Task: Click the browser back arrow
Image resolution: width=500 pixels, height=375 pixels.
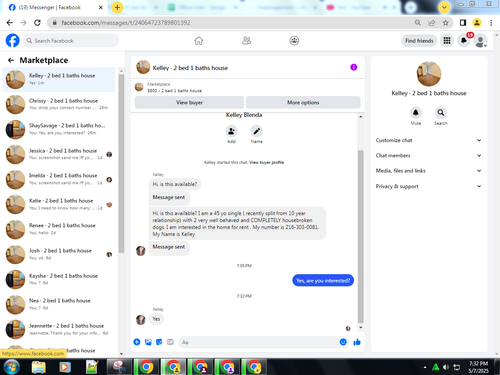Action: point(10,23)
